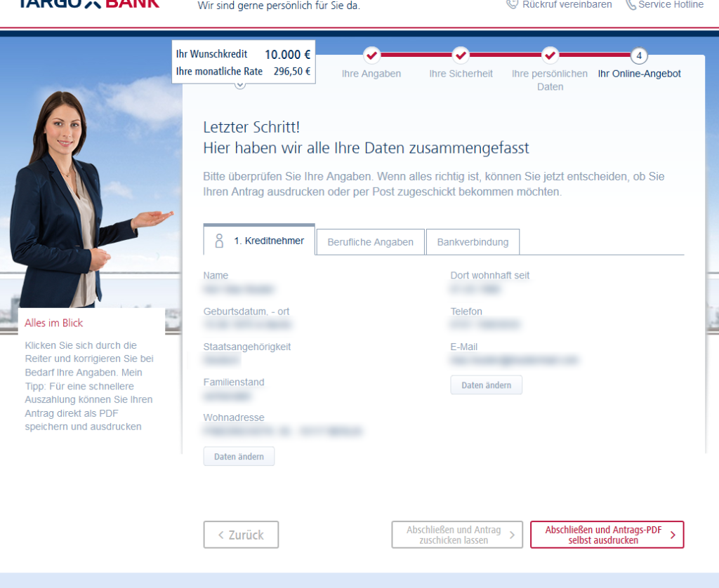Click the handset icon beside Service Hotline
Screen dimensions: 719x588
coord(630,4)
